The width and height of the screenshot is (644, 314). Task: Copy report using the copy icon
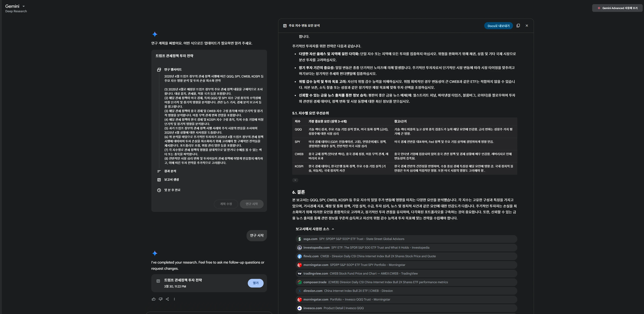coord(518,26)
